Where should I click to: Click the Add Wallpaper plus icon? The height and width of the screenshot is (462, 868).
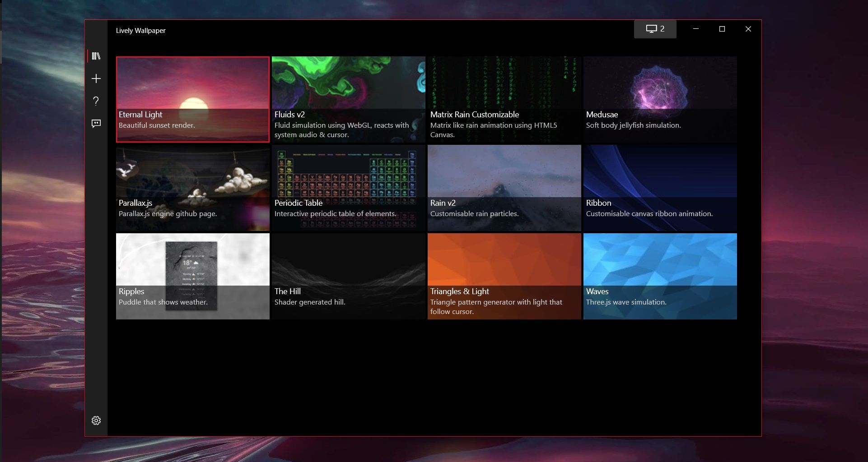click(x=96, y=79)
